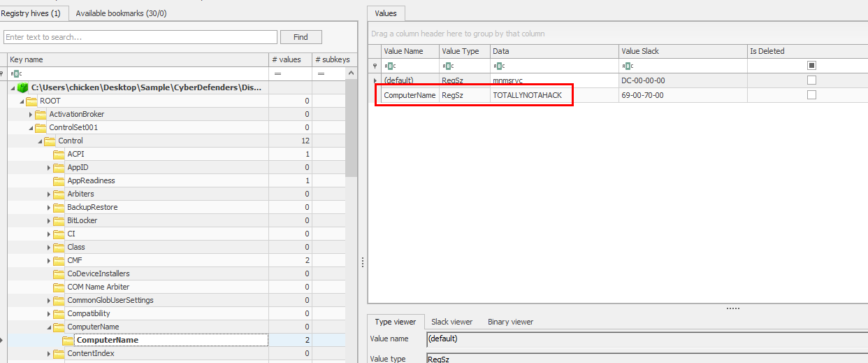Select the DC-00-00-00 slack value
The width and height of the screenshot is (868, 363).
[x=683, y=80]
